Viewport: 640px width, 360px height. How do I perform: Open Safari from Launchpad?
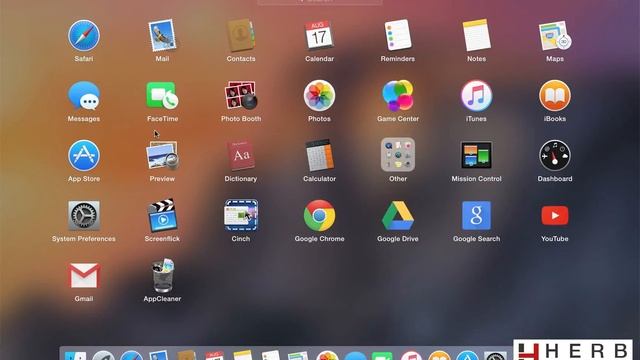pyautogui.click(x=84, y=36)
